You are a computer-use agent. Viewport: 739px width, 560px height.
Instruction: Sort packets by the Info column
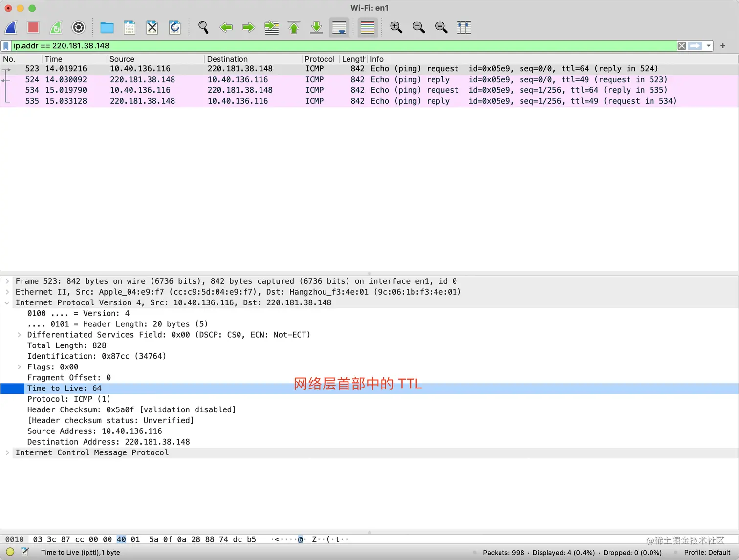[x=553, y=59]
